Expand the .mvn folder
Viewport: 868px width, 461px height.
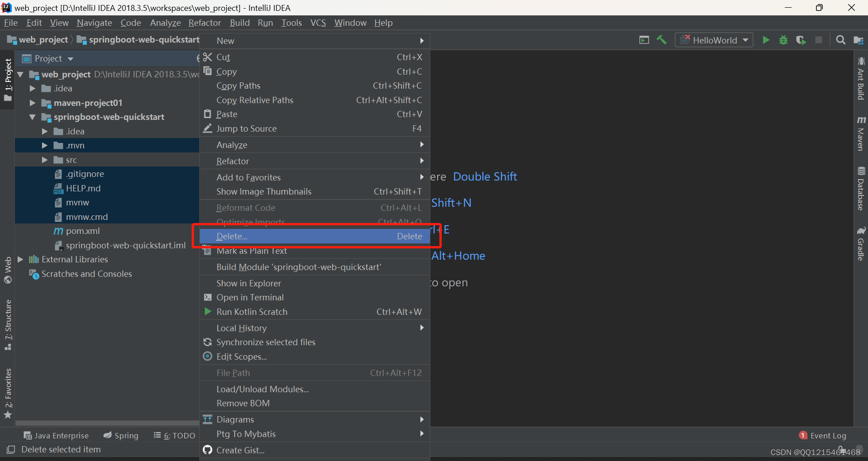point(45,146)
